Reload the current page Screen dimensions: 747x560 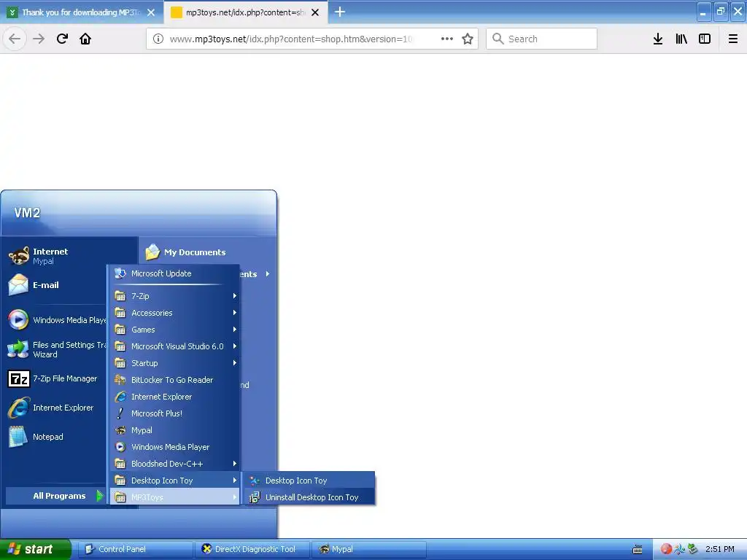[62, 39]
